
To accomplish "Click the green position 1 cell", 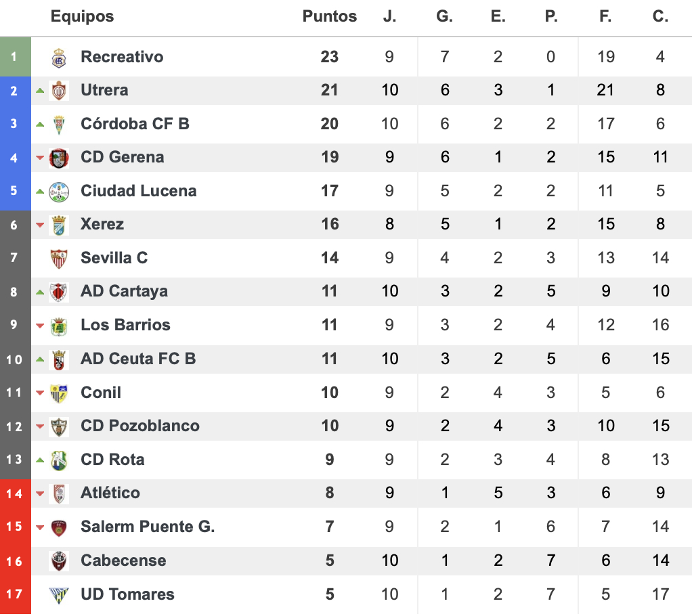I will [x=16, y=57].
